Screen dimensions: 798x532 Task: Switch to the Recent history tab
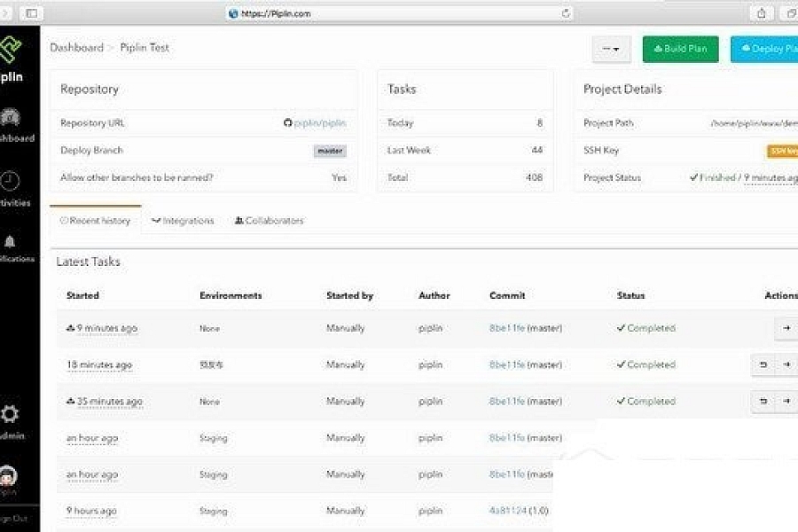(95, 221)
